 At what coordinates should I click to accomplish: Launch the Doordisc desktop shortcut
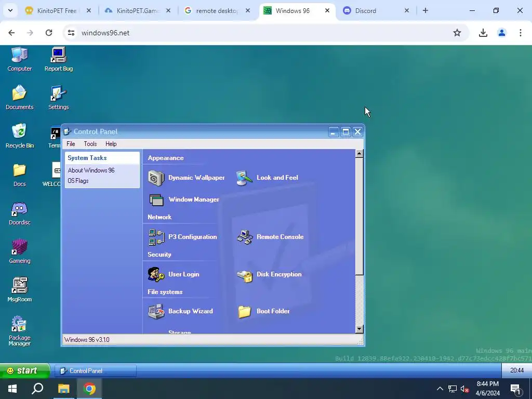[x=19, y=213]
